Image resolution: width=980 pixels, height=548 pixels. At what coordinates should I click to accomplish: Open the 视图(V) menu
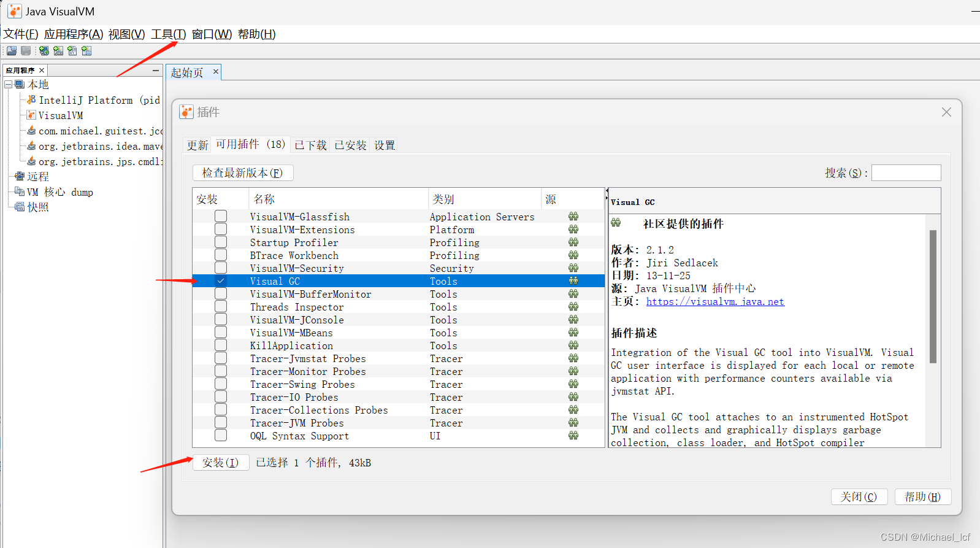(127, 34)
